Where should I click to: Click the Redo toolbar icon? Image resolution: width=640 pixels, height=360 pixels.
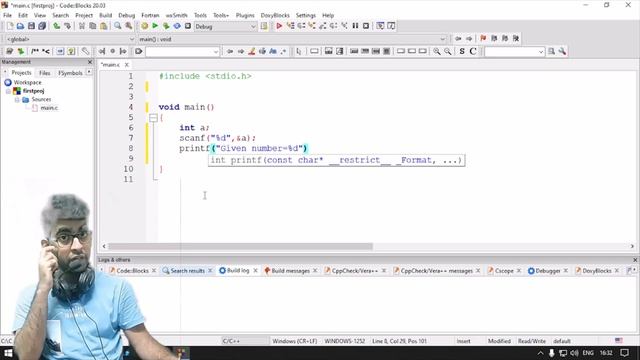67,26
